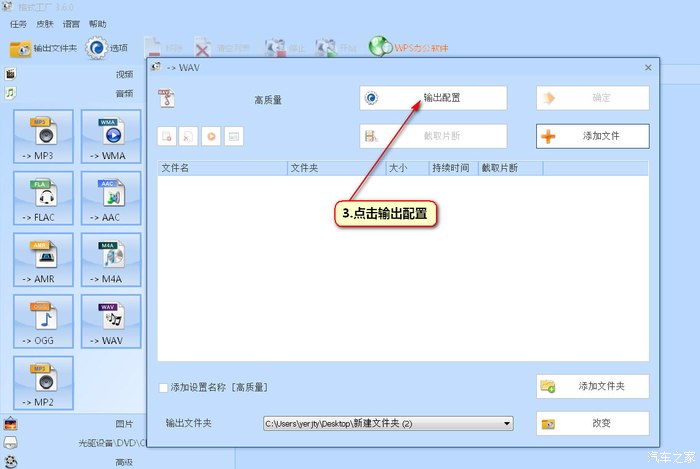
Task: Expand the 视频 category in sidebar
Action: (x=71, y=74)
